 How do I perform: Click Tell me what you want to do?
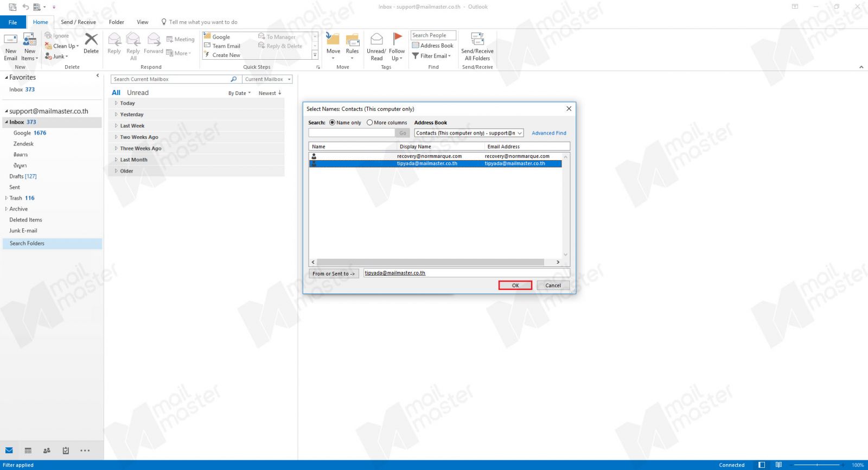coord(200,22)
